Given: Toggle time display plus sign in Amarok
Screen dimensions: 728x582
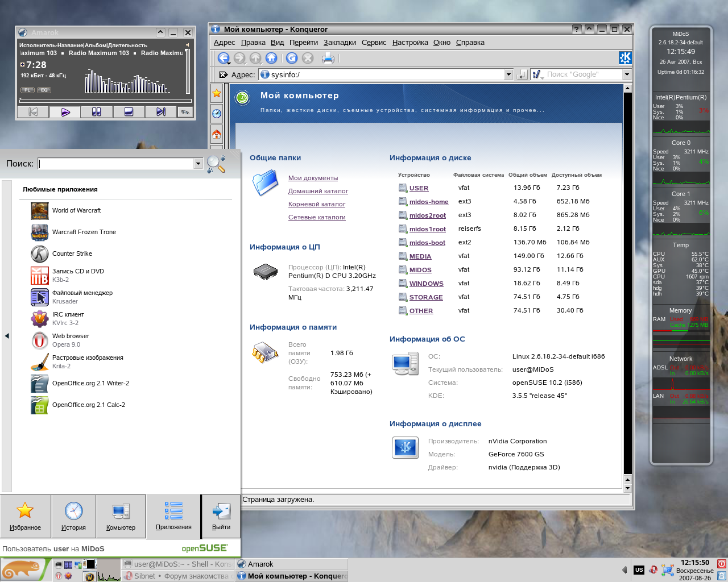Looking at the screenshot, I should [x=22, y=65].
